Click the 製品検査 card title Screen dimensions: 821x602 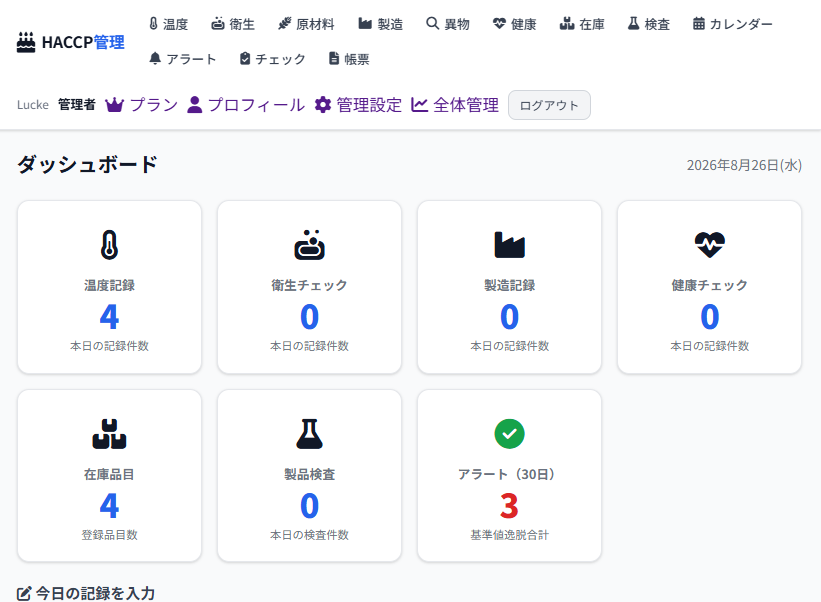309,474
